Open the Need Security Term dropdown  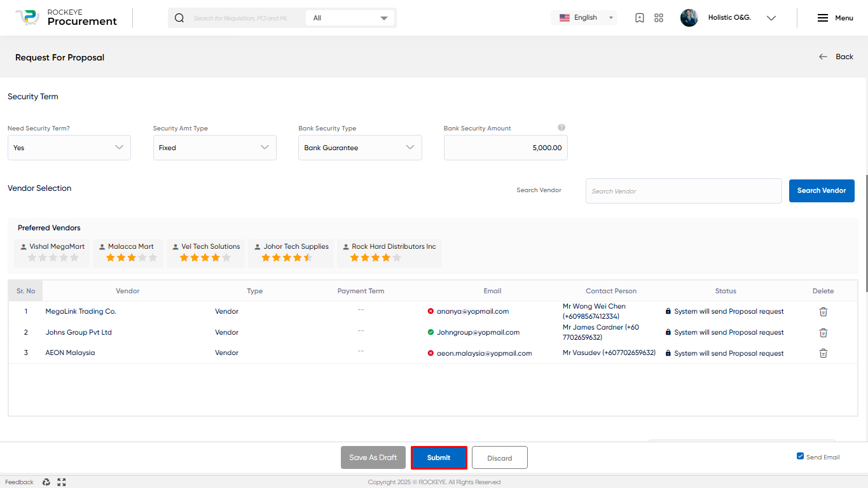pyautogui.click(x=69, y=148)
